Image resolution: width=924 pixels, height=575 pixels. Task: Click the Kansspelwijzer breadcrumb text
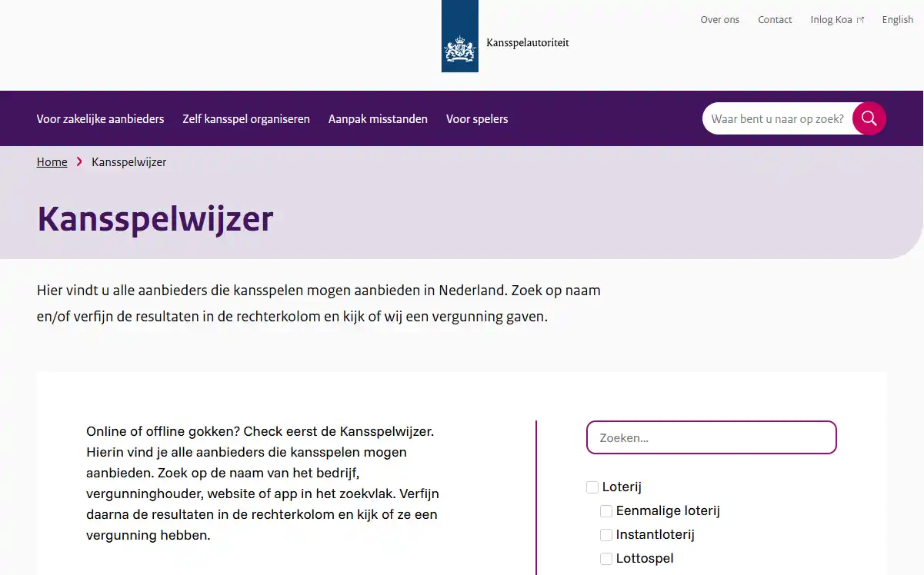[129, 162]
